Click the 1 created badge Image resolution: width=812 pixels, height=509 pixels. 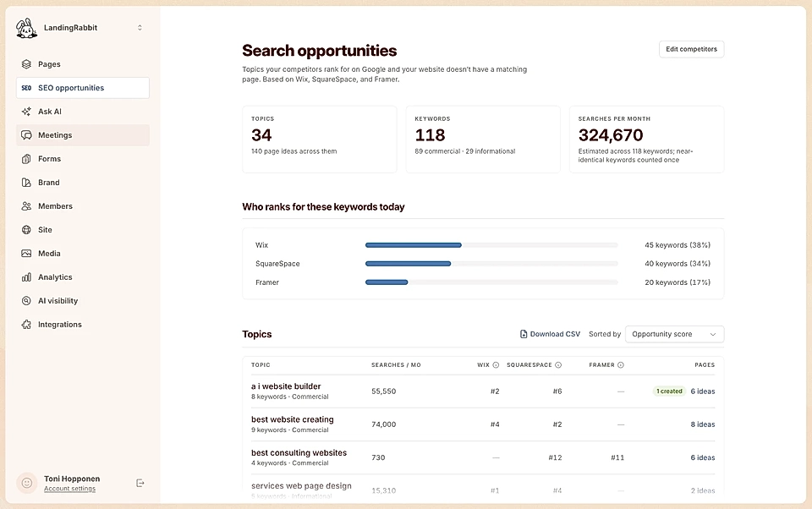tap(669, 391)
